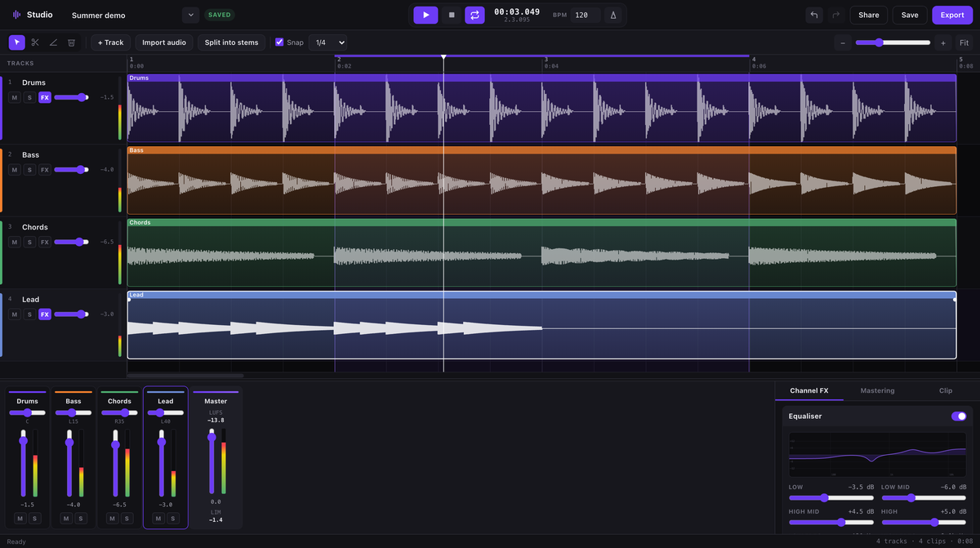Viewport: 980px width, 548px height.
Task: Zoom in timeline with plus icon
Action: click(943, 42)
